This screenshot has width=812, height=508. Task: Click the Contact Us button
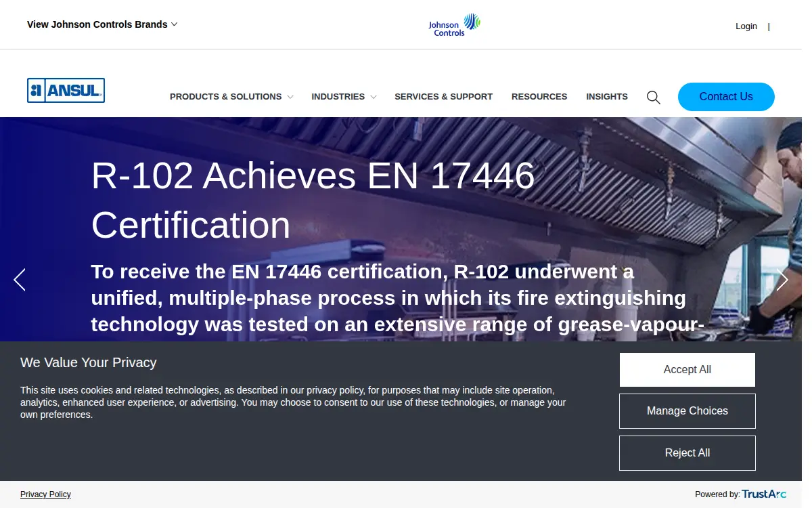726,97
